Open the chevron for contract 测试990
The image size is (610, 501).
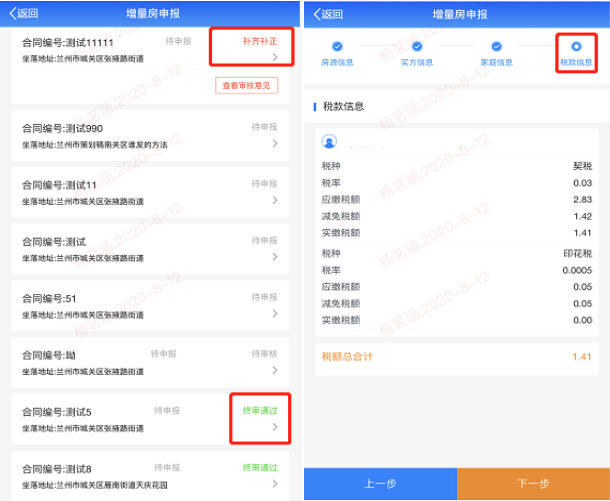[x=275, y=144]
